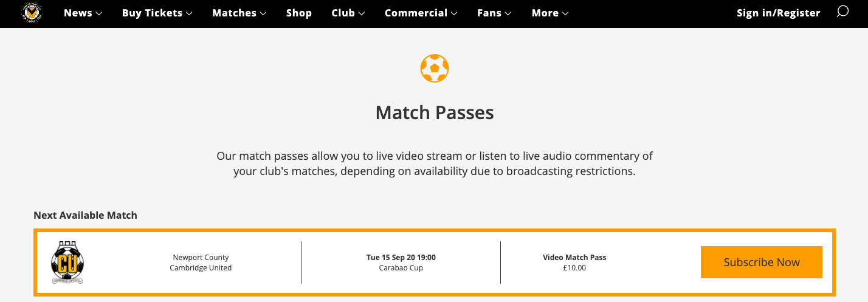This screenshot has width=868, height=302.
Task: Click the Sign in/Register link
Action: [778, 13]
